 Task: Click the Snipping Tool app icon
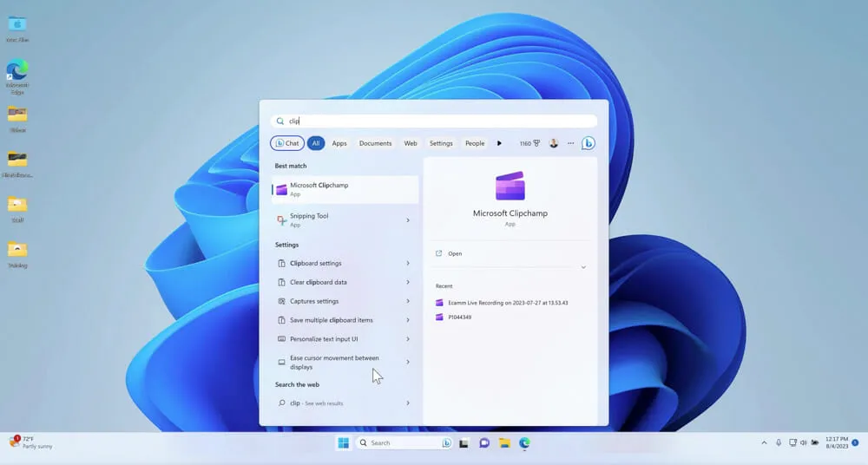[281, 220]
